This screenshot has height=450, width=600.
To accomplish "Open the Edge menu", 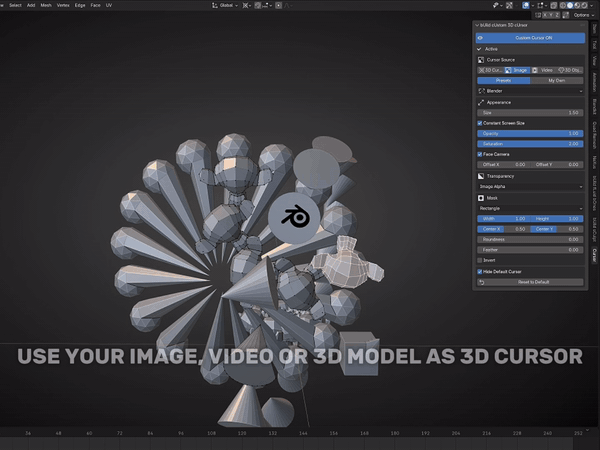I will coord(80,5).
